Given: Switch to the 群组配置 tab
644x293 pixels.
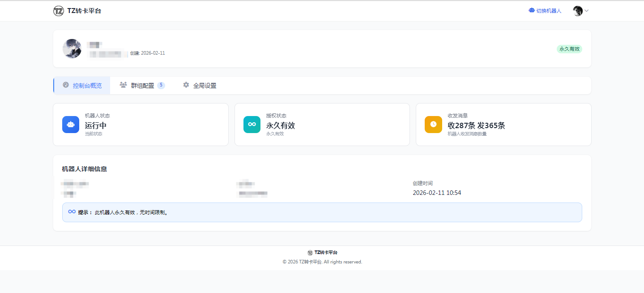Looking at the screenshot, I should coord(142,86).
